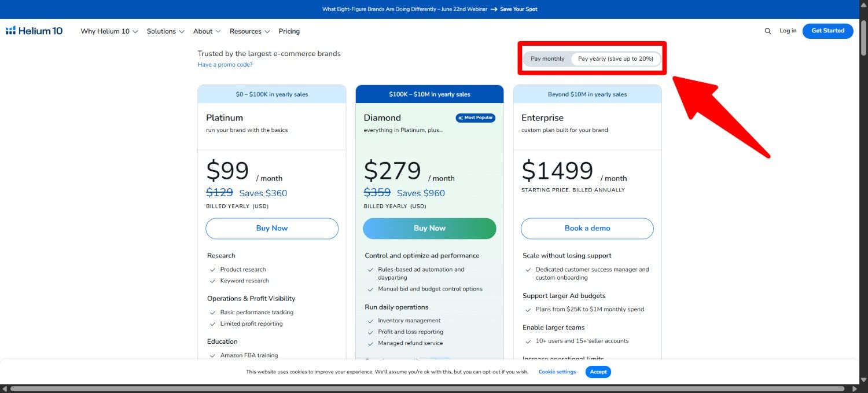Expand the Solutions menu
This screenshot has height=393, width=868.
[x=165, y=31]
